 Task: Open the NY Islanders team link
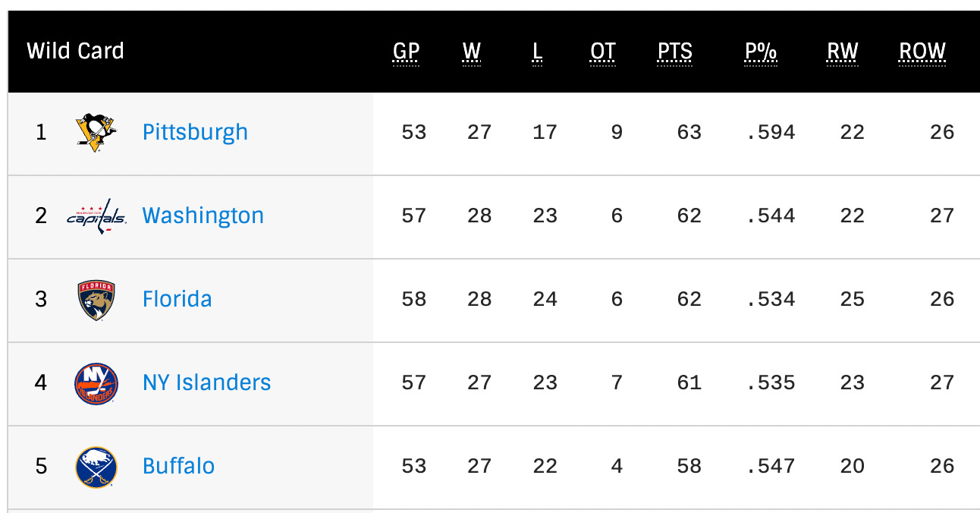pos(206,382)
